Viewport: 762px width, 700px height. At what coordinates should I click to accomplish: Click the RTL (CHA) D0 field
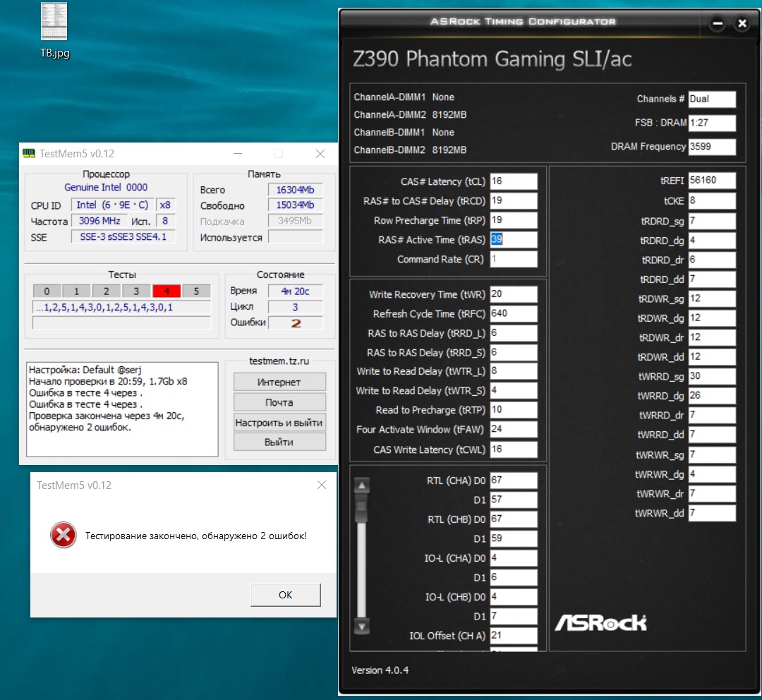(x=514, y=481)
